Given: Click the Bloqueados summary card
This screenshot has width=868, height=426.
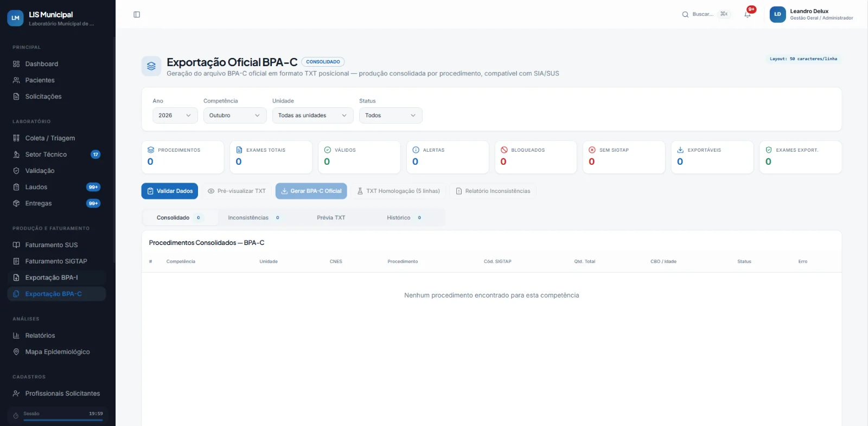Looking at the screenshot, I should [x=536, y=157].
